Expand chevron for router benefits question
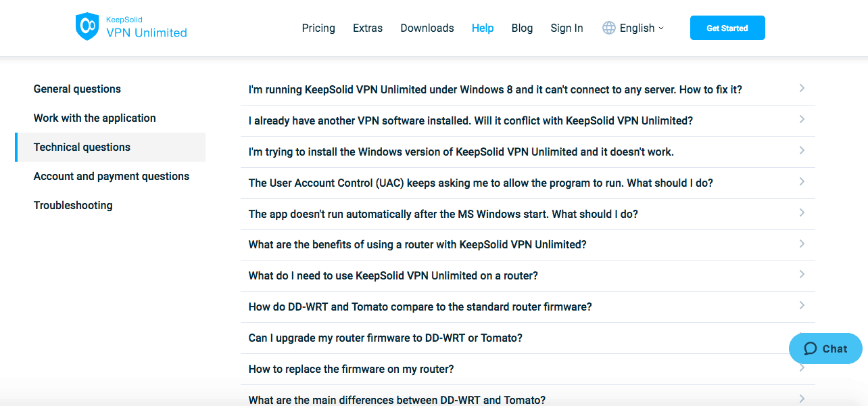This screenshot has height=406, width=868. coord(802,244)
